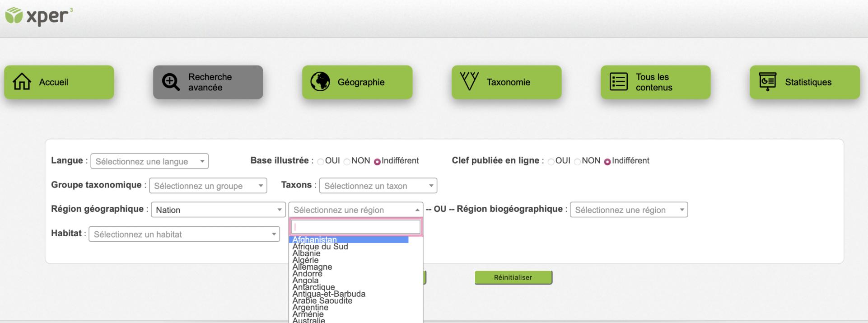The image size is (868, 323).
Task: Click the Taxonomie tree icon
Action: [x=469, y=81]
